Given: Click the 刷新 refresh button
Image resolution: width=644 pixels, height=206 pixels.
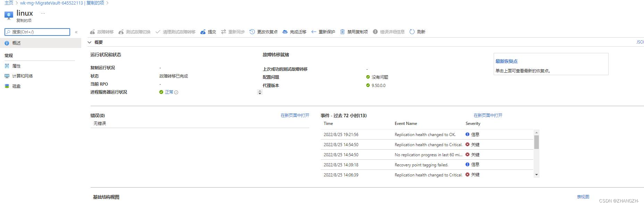Looking at the screenshot, I should (x=417, y=32).
